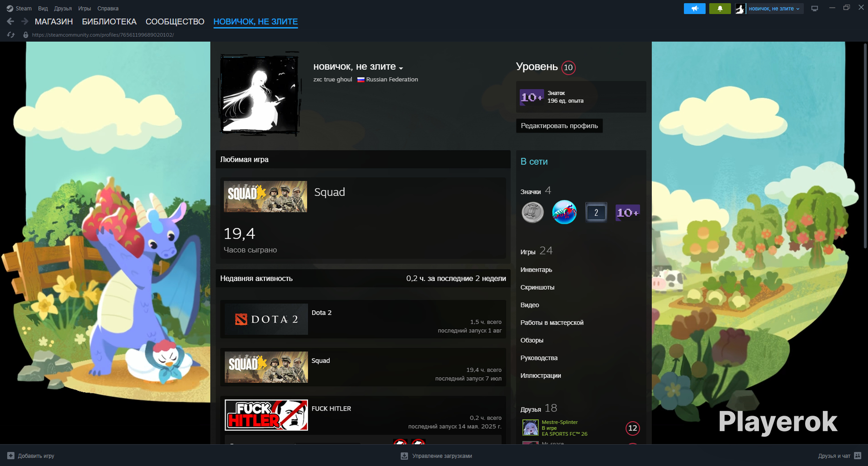This screenshot has width=868, height=466.
Task: Open the FUCK HITLER game banner
Action: (266, 415)
